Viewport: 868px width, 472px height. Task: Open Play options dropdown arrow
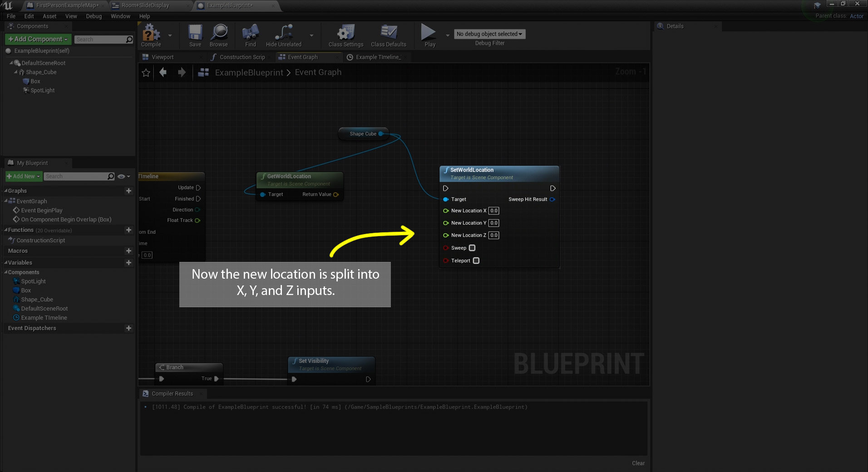tap(448, 35)
